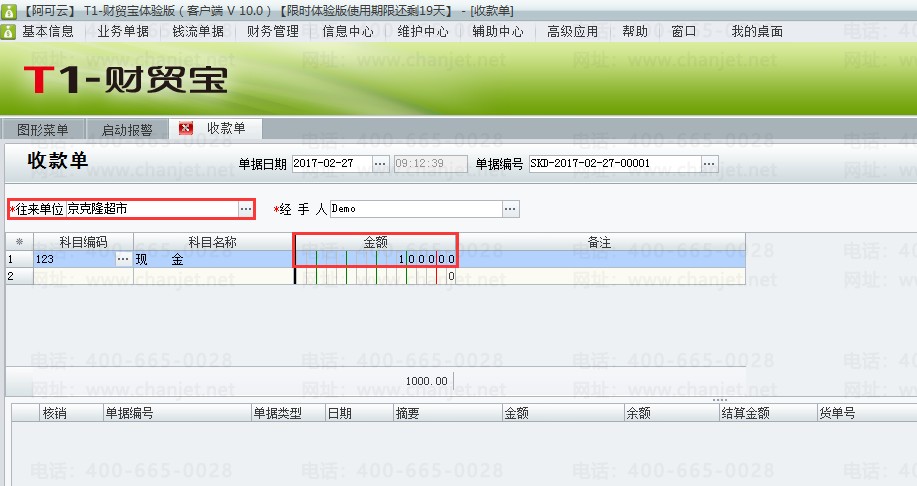Click the 单据类型 column header
Screen dimensions: 917x486
(288, 413)
